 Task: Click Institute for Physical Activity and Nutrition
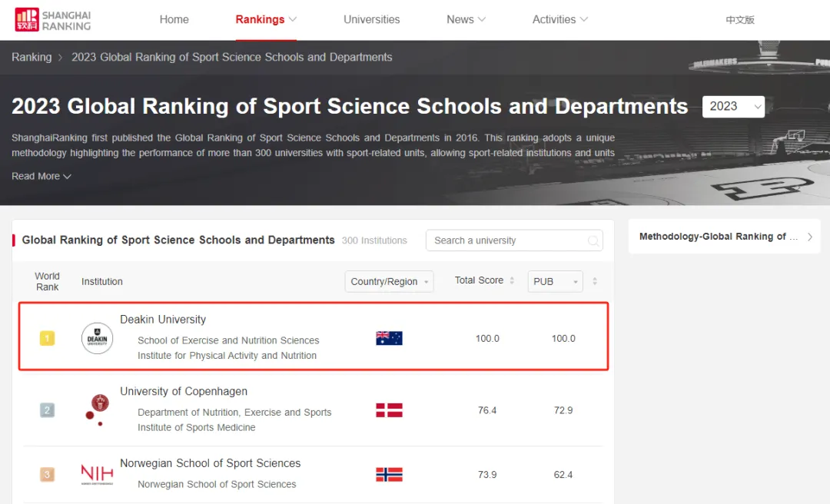[x=227, y=356]
